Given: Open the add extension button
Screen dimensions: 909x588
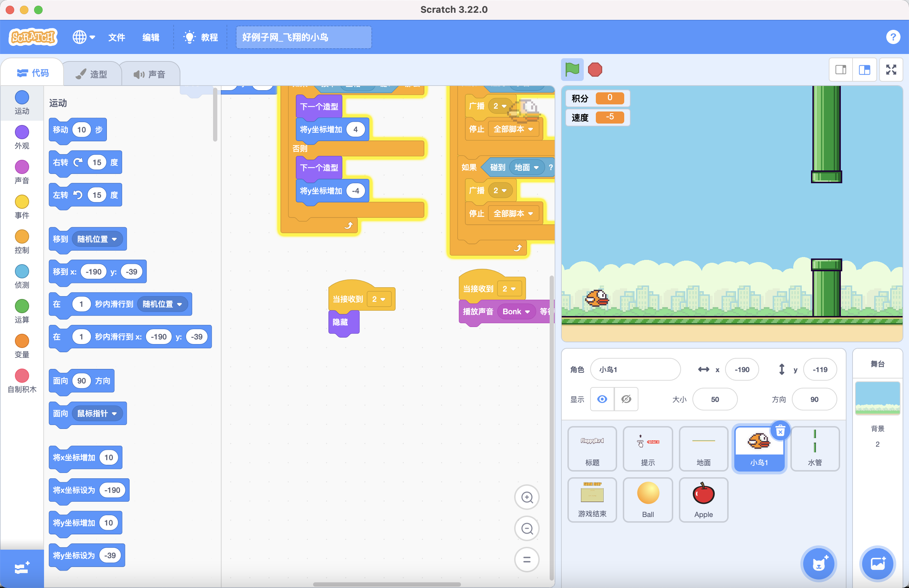Looking at the screenshot, I should [22, 568].
